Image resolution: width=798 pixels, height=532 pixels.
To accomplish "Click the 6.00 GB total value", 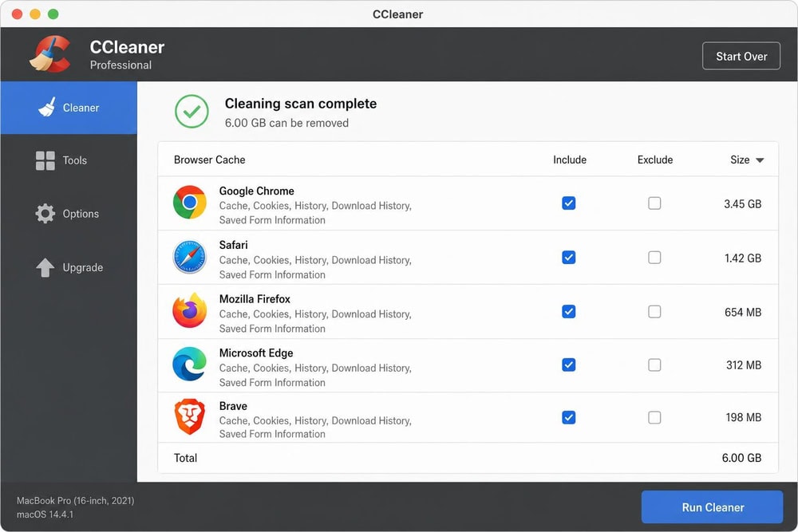I will tap(741, 458).
